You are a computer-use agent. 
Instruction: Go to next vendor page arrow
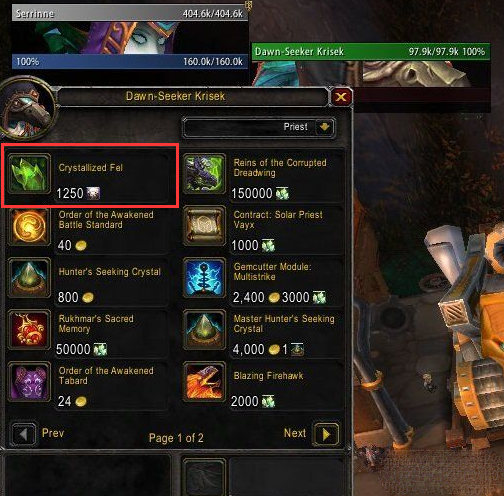[x=326, y=434]
